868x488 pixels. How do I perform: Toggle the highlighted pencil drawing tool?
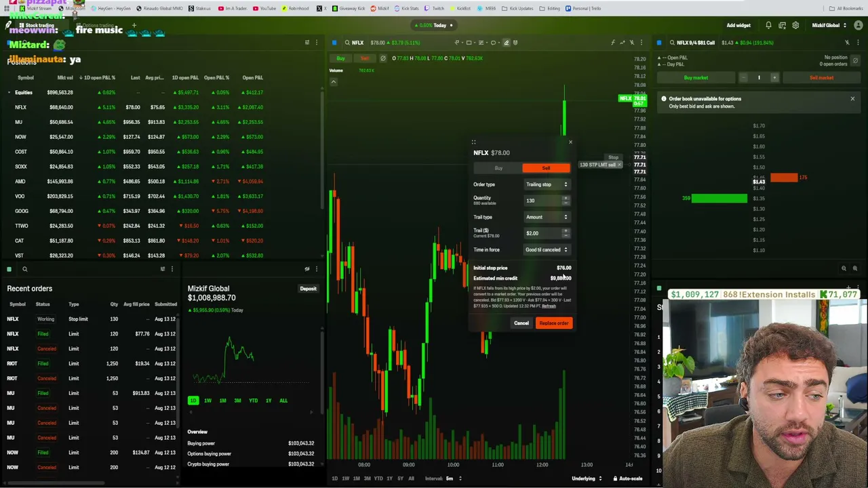[506, 43]
